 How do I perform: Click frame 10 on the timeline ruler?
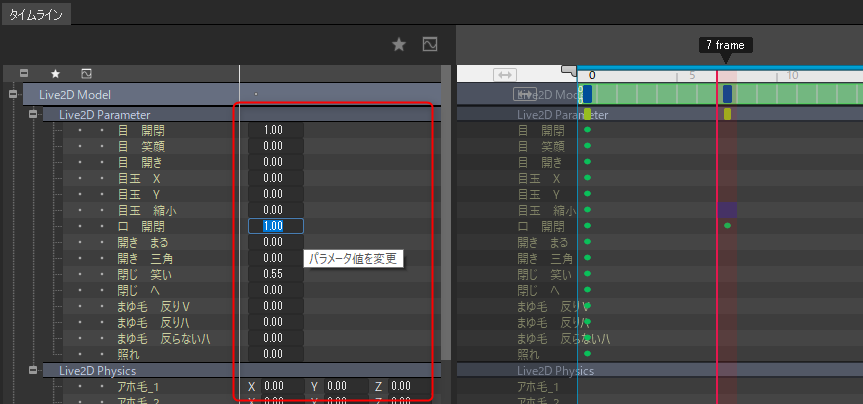[792, 75]
